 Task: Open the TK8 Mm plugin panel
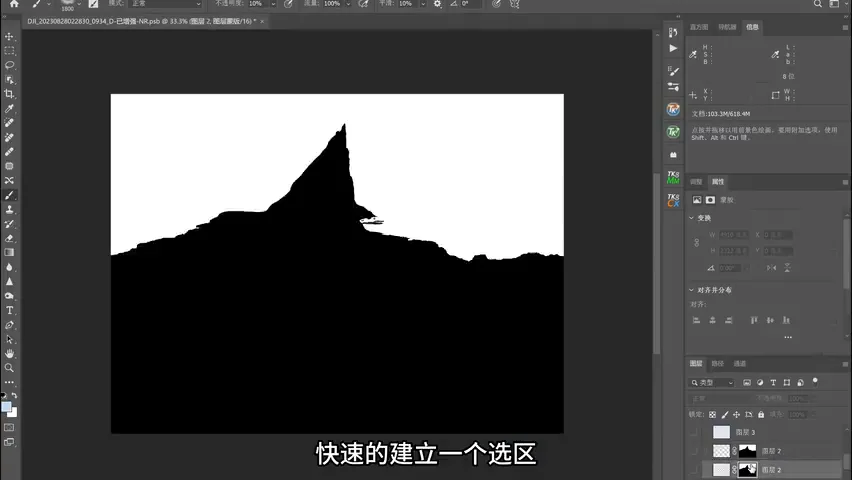click(673, 177)
